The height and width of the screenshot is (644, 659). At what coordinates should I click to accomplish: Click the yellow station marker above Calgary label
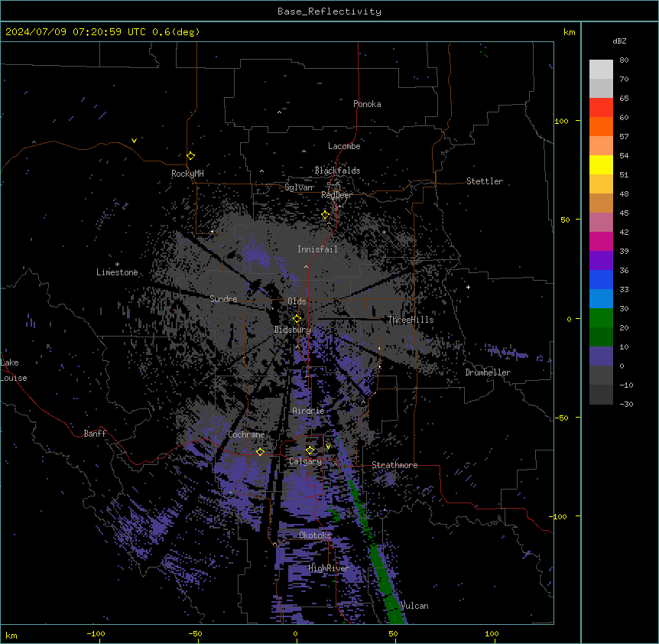coord(310,450)
